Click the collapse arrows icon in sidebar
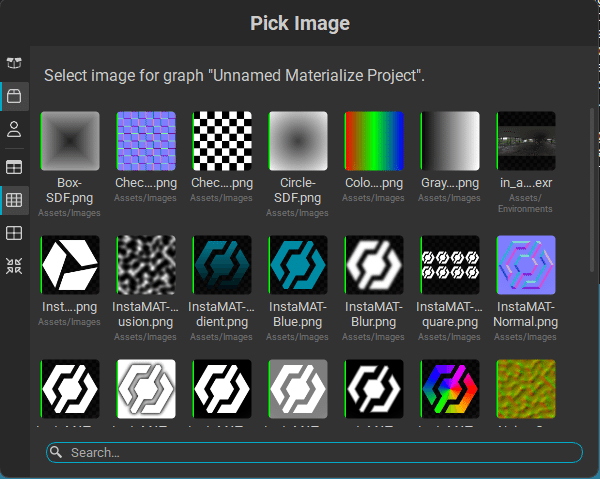The height and width of the screenshot is (479, 600). pos(14,266)
